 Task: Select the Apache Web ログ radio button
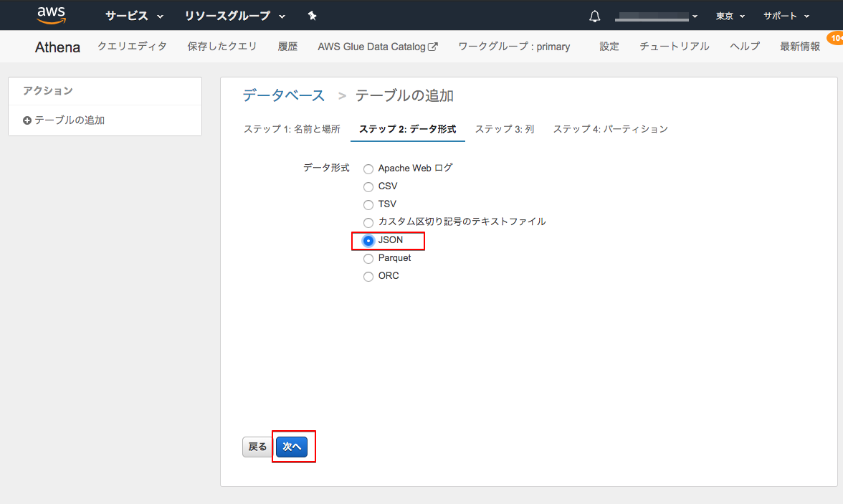(368, 169)
